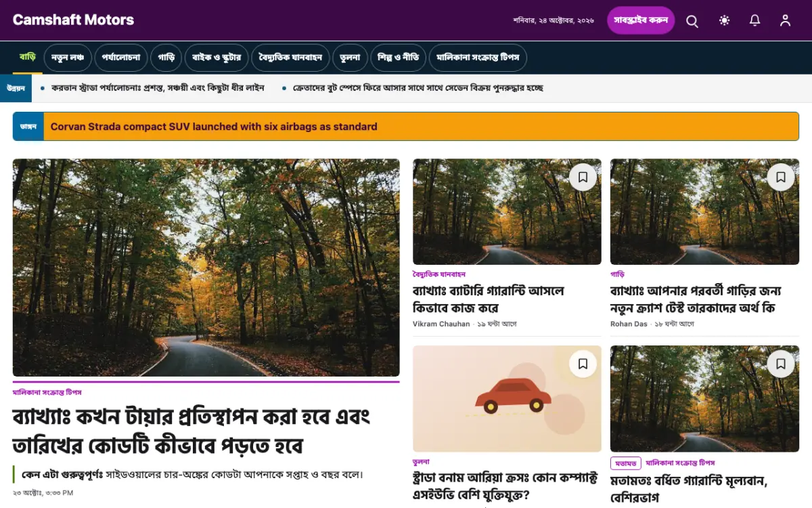Screen dimensions: 812x508
Task: Open the user account icon
Action: coord(785,20)
